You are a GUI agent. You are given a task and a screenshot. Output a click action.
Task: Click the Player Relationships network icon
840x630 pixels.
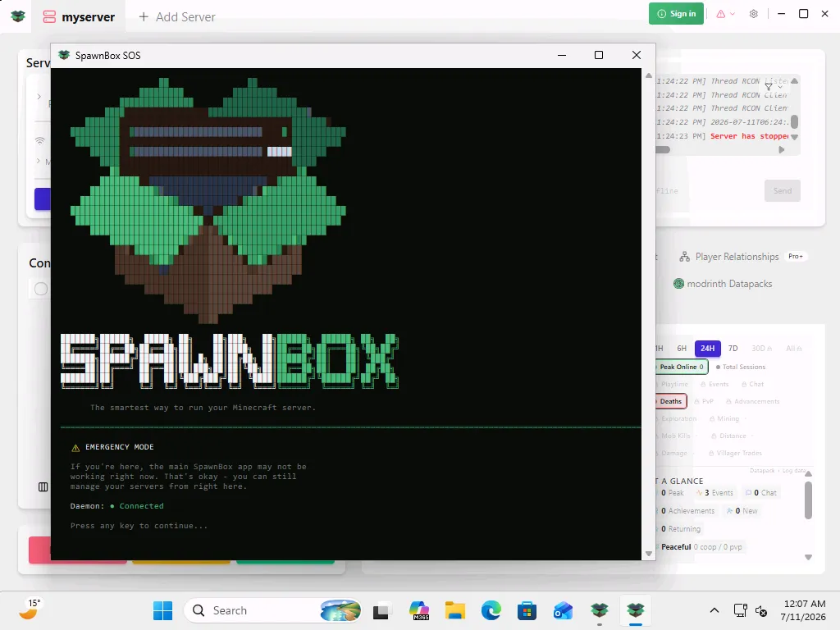pos(684,257)
